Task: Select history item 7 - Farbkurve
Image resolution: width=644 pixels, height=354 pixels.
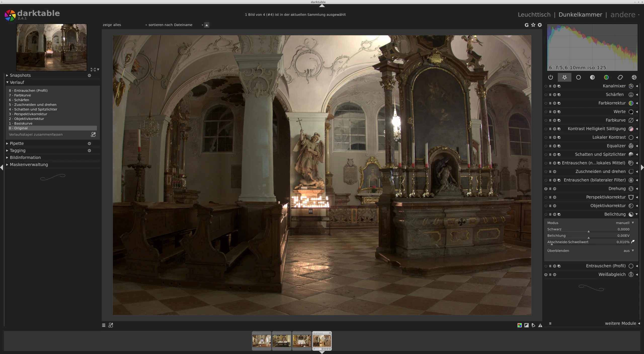Action: click(x=22, y=95)
